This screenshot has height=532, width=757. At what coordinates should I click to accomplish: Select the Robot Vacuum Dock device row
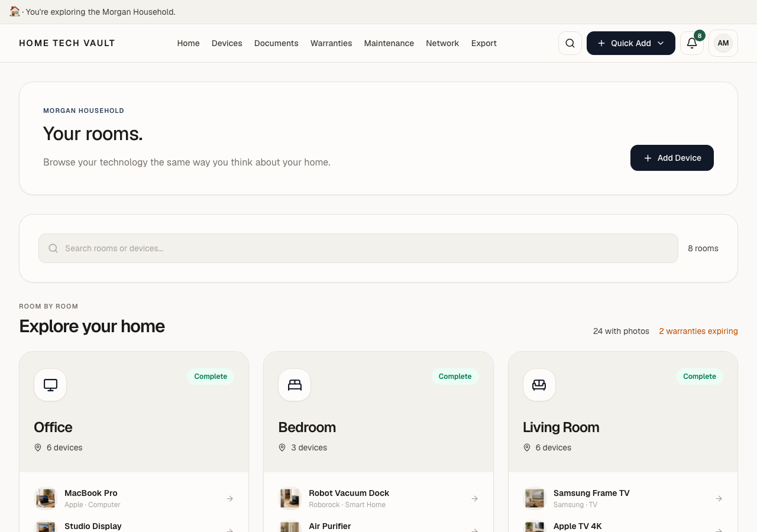point(378,498)
